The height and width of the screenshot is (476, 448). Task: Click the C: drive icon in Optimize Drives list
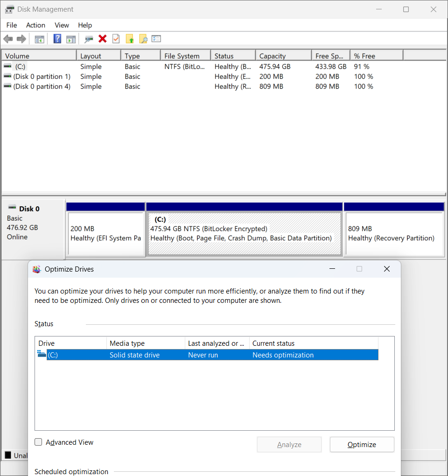(42, 354)
